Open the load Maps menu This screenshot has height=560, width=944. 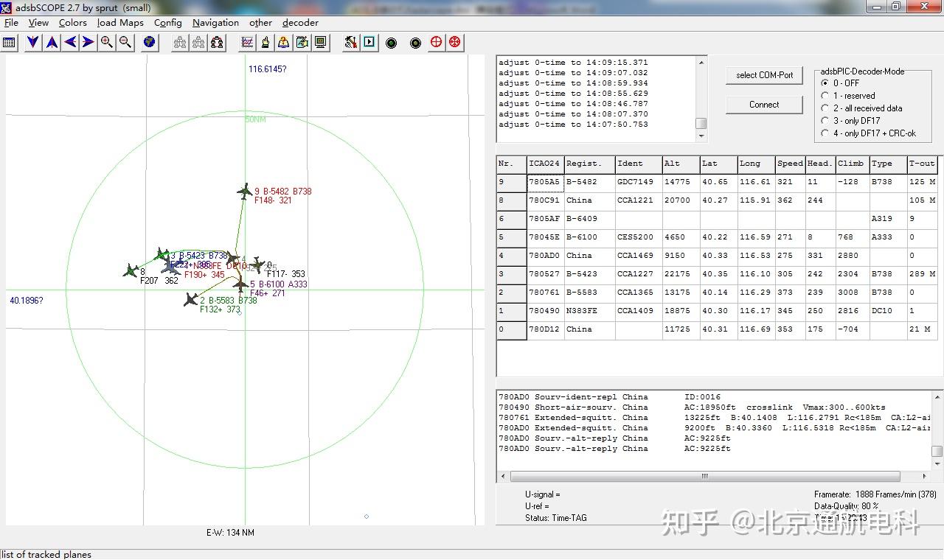[120, 23]
